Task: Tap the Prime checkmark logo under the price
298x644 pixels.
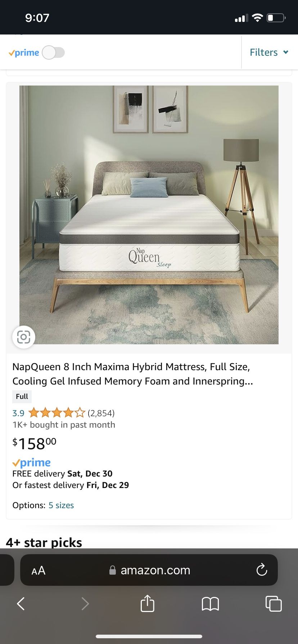Action: (x=32, y=463)
